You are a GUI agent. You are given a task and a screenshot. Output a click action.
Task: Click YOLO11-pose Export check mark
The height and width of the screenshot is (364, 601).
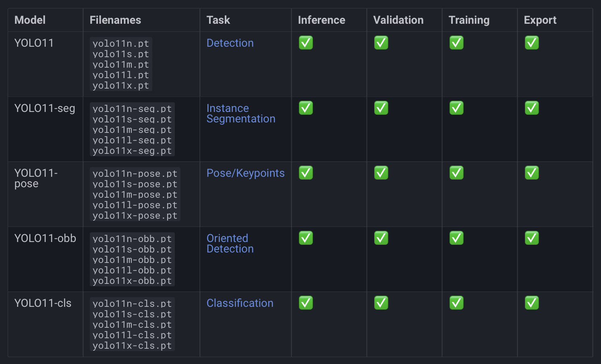coord(532,173)
